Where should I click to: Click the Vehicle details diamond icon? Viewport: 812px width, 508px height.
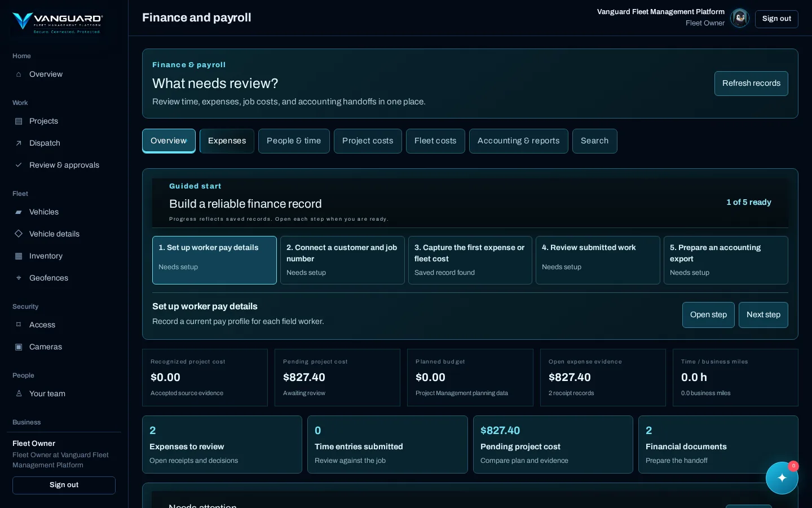pos(19,234)
